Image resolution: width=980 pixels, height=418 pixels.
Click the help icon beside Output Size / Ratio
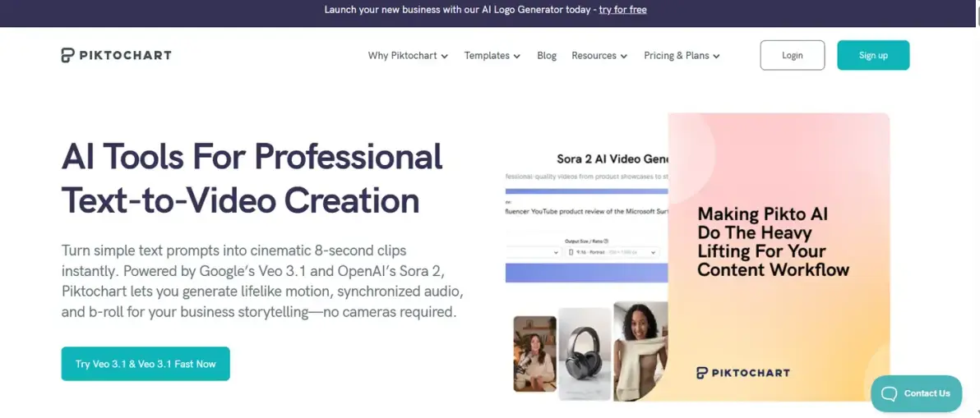click(x=606, y=241)
